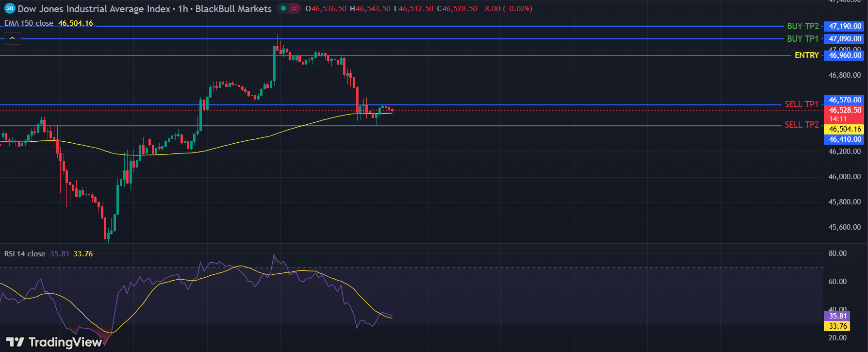Viewport: 868px width, 352px height.
Task: Click the pink approximate-data indicator icon
Action: point(294,9)
